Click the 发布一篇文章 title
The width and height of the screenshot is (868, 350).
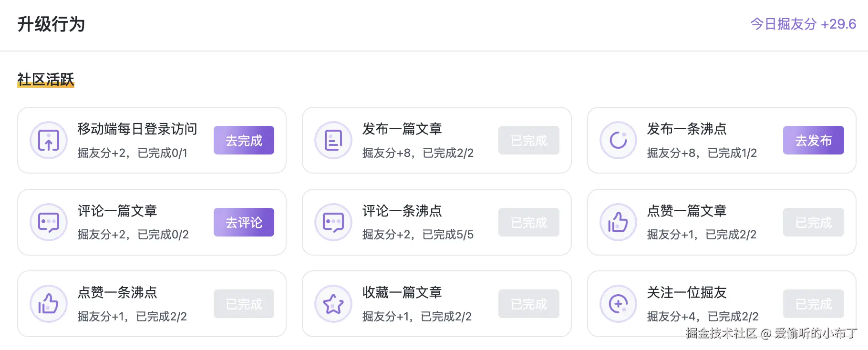402,129
